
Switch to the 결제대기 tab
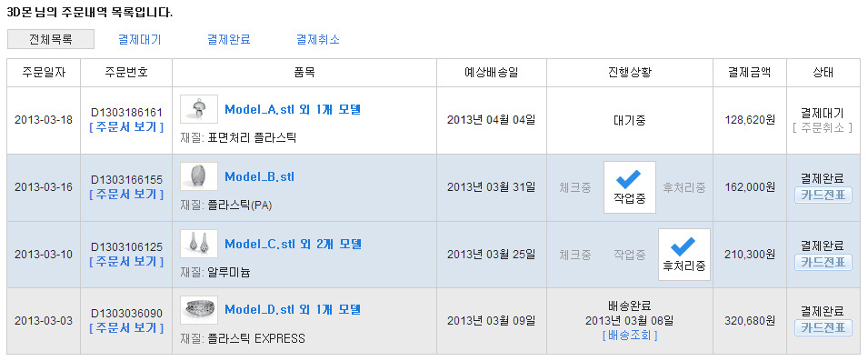coord(139,39)
